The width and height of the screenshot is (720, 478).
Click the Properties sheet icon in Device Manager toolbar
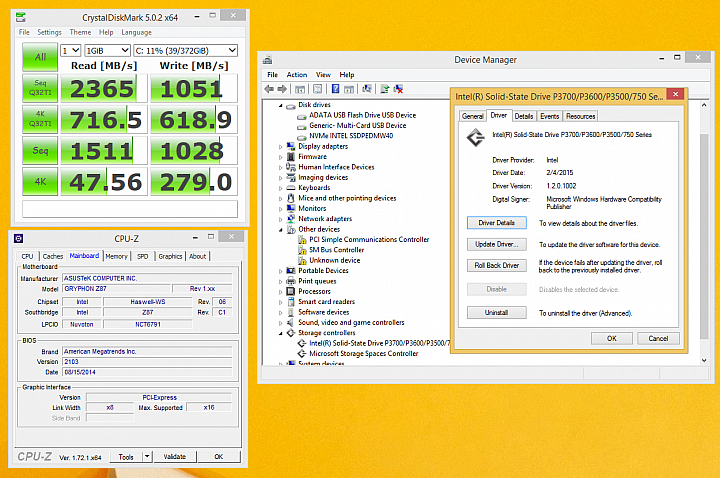(x=318, y=89)
